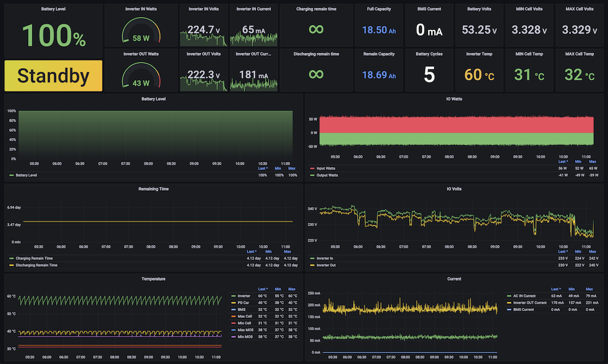The width and height of the screenshot is (608, 364).
Task: Sort IO Volts legend by Min column
Action: click(578, 252)
